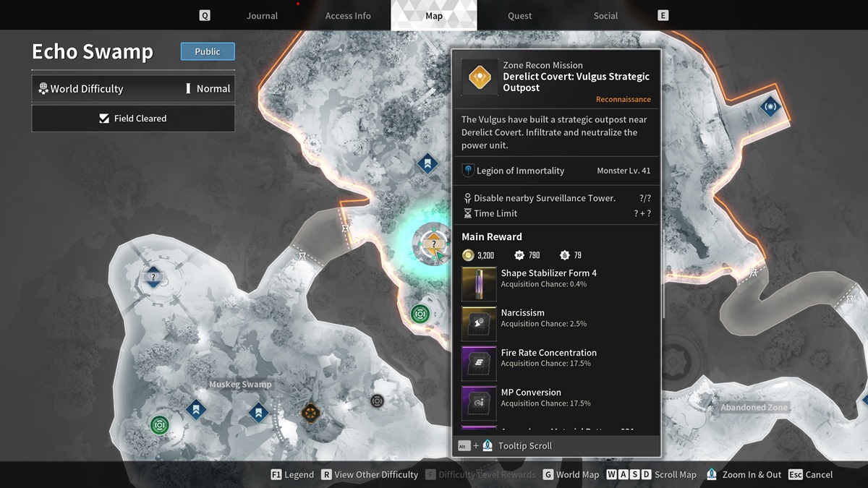Click the gray circular map marker

(377, 401)
